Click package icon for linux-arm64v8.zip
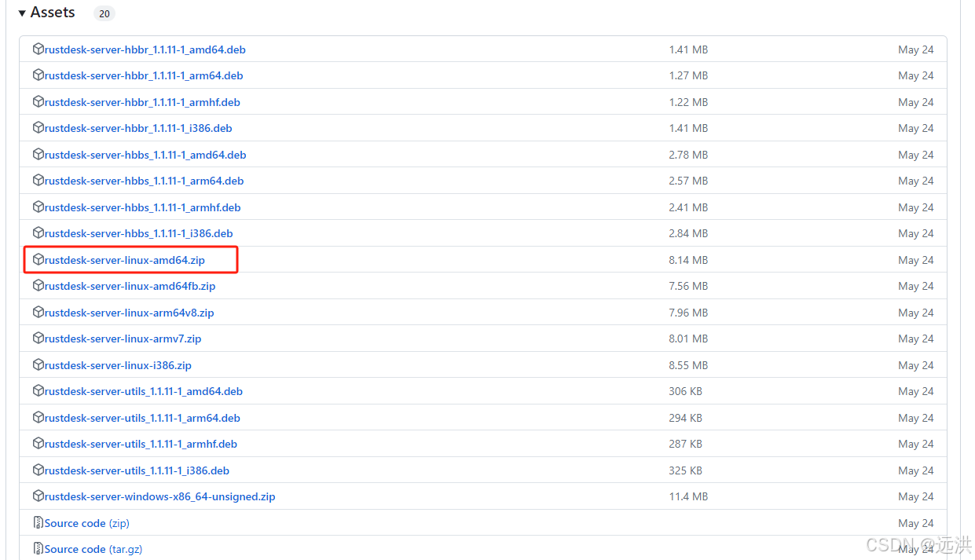 point(38,312)
